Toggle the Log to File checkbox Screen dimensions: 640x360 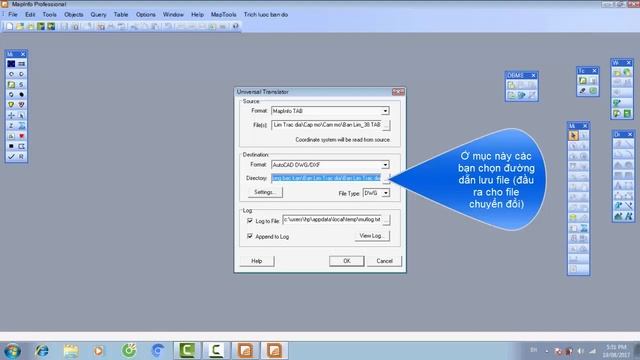click(250, 221)
